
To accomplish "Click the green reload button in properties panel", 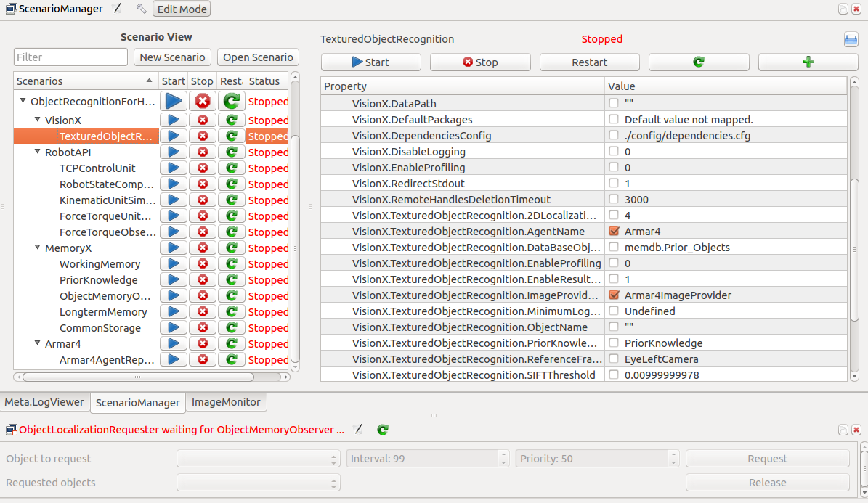I will [699, 62].
